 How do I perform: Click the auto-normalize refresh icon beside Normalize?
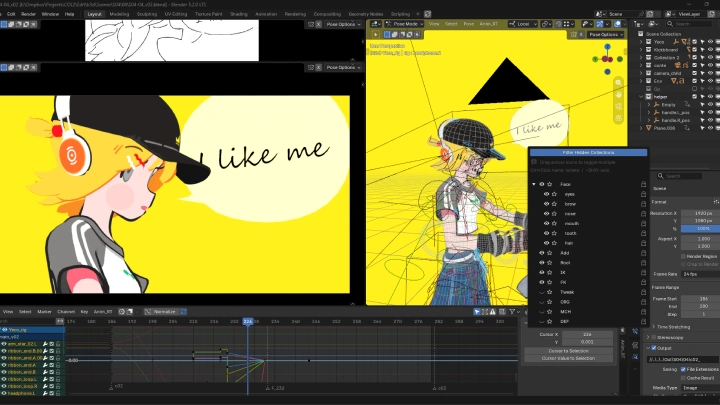point(183,312)
